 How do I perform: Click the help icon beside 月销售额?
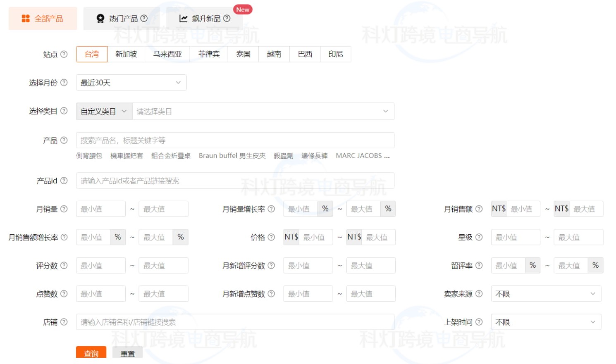[x=480, y=209]
